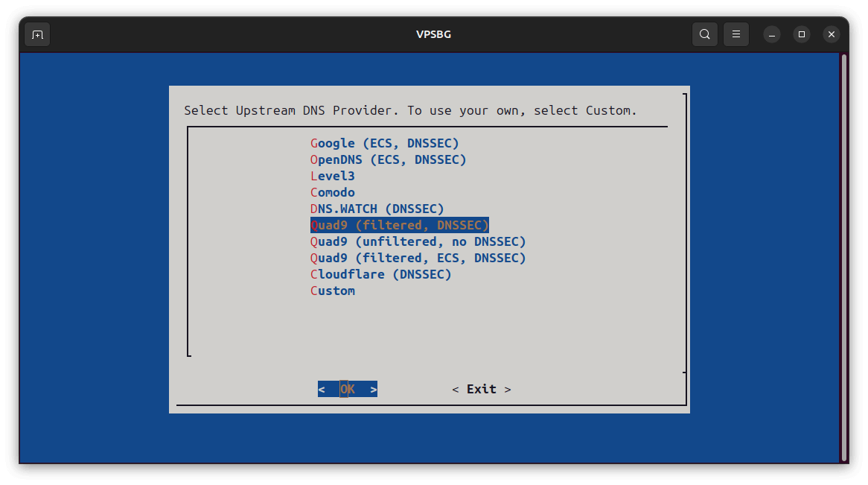Choose the Level3 DNS option
868x485 pixels.
click(x=333, y=177)
